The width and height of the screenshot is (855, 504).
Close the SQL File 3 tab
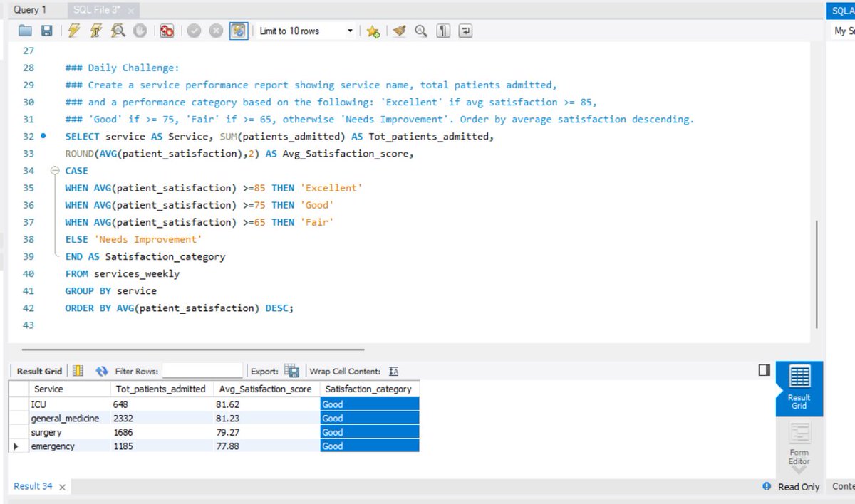pos(131,11)
